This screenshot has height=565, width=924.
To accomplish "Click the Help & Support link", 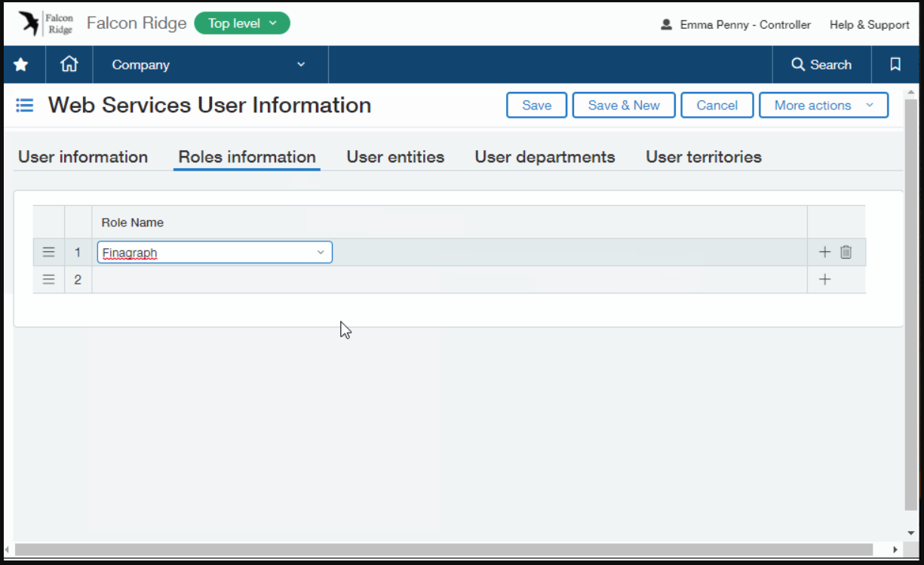I will point(869,25).
